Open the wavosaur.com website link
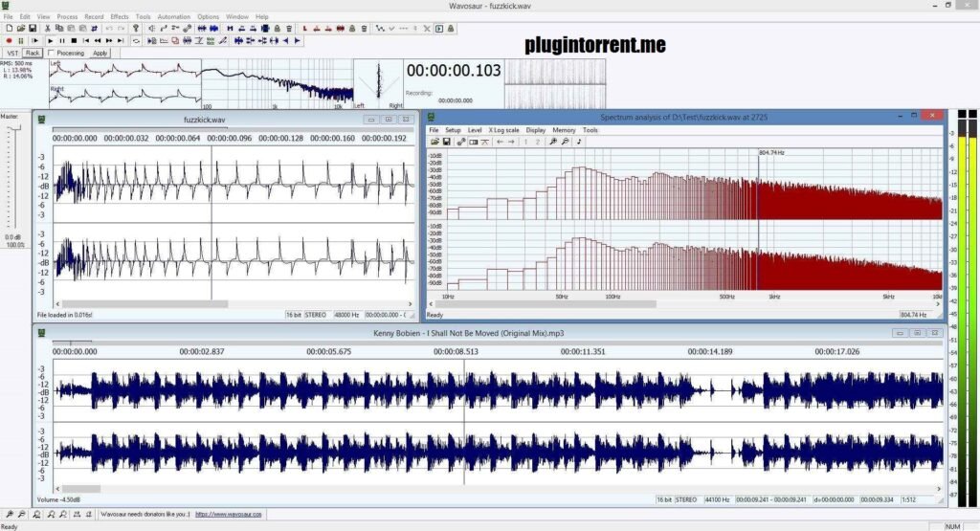 [x=228, y=514]
